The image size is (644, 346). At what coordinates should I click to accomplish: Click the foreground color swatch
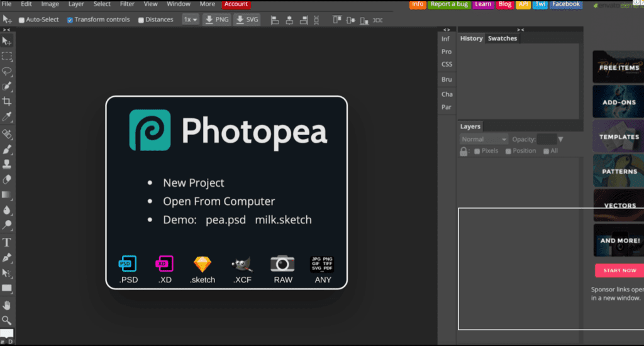[x=6, y=333]
